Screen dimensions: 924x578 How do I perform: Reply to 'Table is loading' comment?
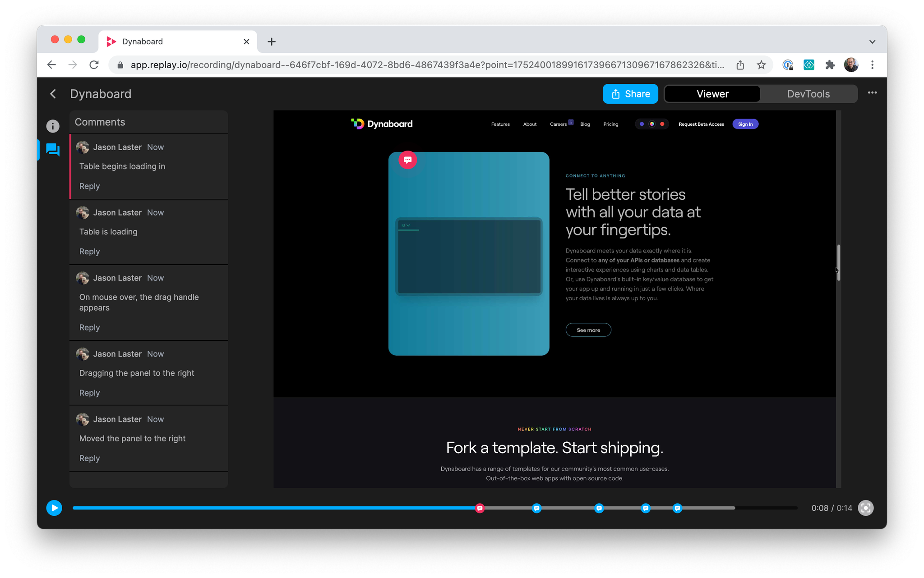[x=89, y=252]
